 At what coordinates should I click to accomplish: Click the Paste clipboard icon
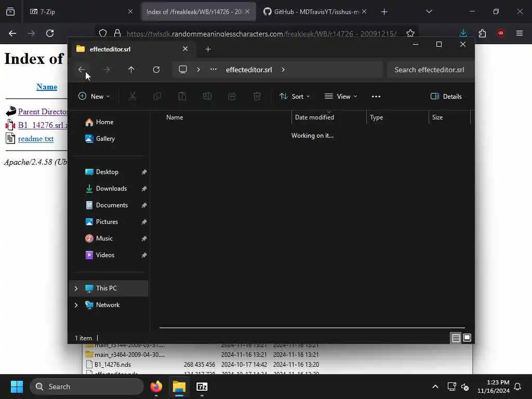(x=182, y=96)
